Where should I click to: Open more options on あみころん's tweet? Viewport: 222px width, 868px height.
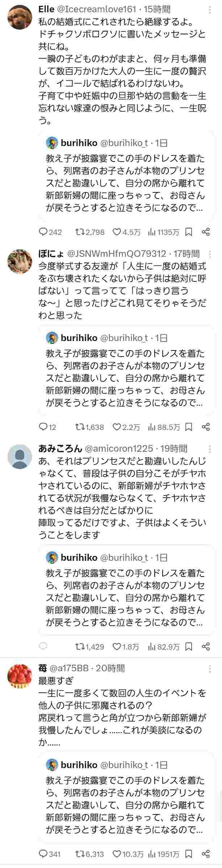[x=210, y=449]
